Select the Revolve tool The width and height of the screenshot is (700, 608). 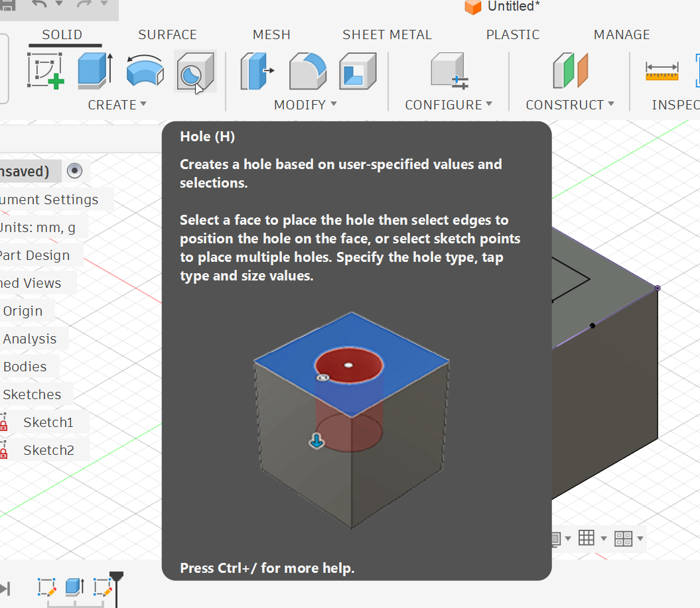145,70
